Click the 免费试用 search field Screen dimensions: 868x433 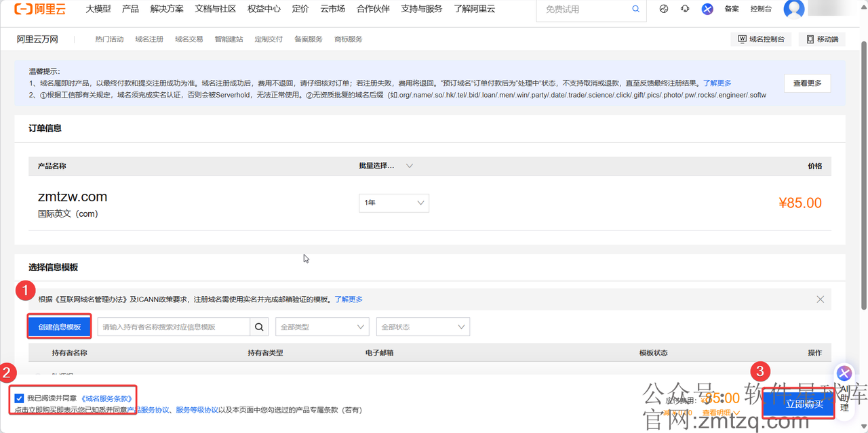(583, 9)
